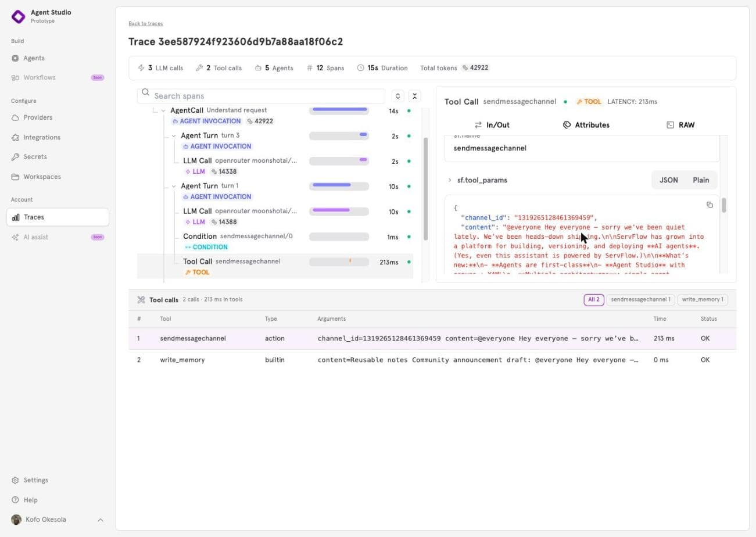Select the LLM Call span with 14338 tokens
Viewport: 756px width, 537px height.
click(x=275, y=166)
